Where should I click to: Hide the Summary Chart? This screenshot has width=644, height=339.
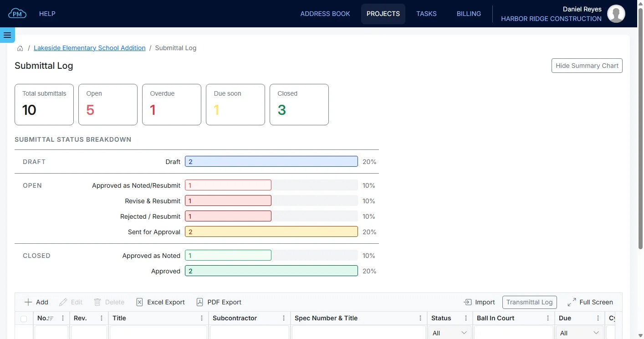point(587,66)
